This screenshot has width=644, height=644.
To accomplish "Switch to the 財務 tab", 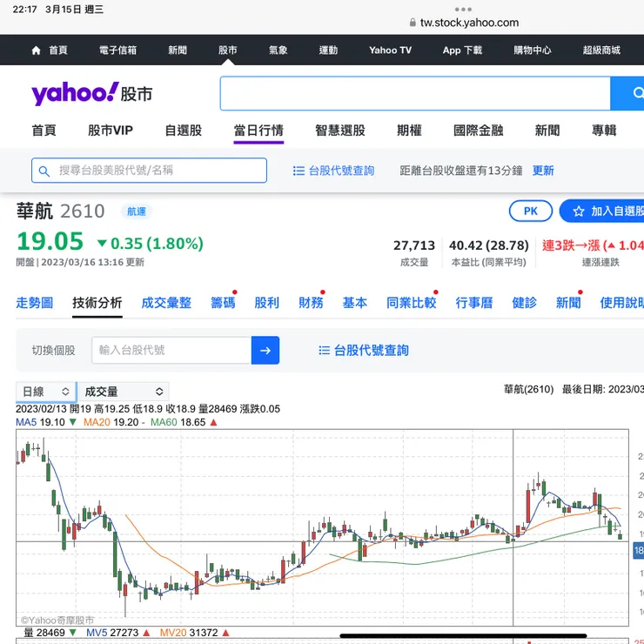I will pyautogui.click(x=311, y=303).
